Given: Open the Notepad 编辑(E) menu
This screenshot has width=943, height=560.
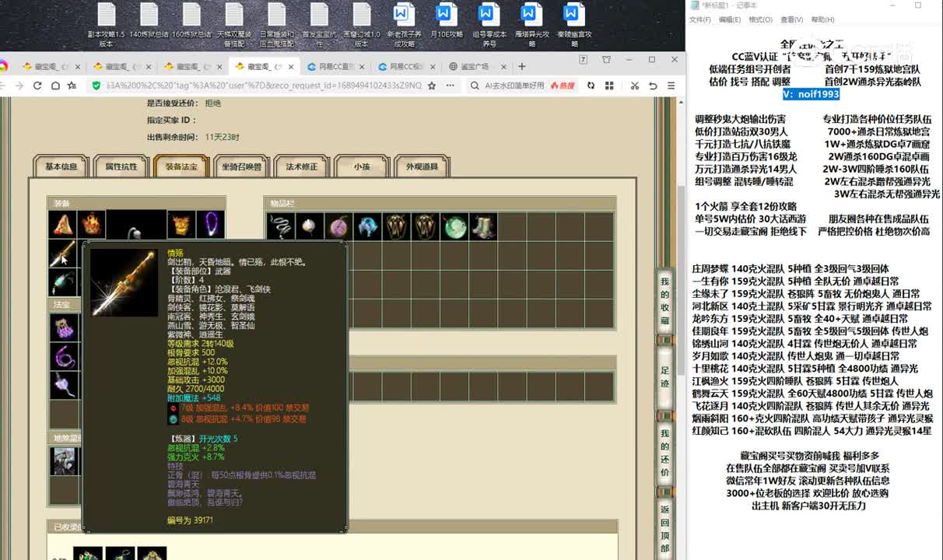Looking at the screenshot, I should click(730, 19).
